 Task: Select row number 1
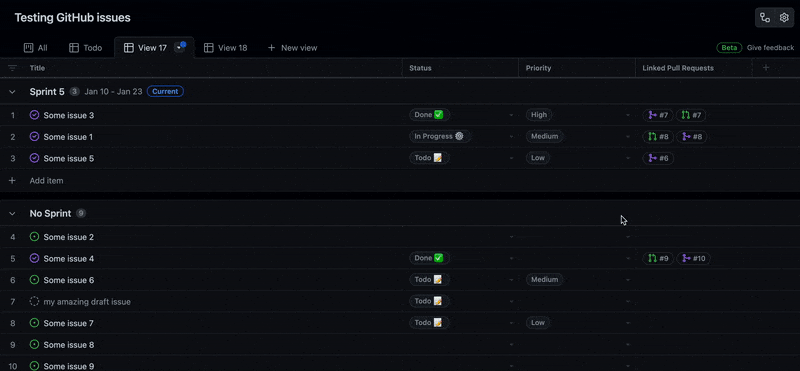point(13,115)
